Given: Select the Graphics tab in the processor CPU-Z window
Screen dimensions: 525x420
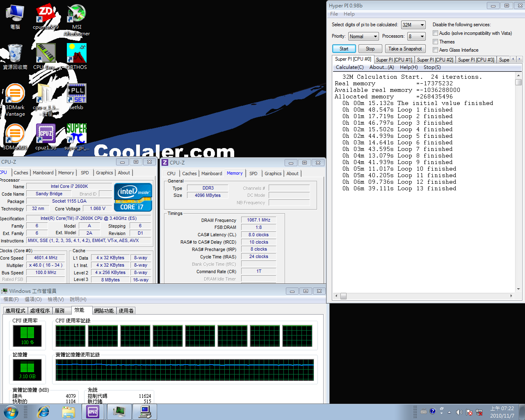Looking at the screenshot, I should tap(104, 173).
